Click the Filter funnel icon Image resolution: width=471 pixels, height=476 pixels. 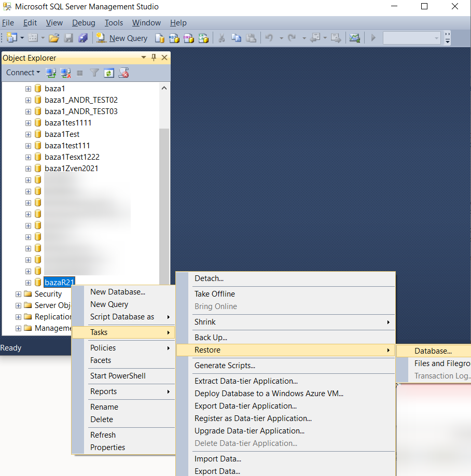(x=94, y=73)
